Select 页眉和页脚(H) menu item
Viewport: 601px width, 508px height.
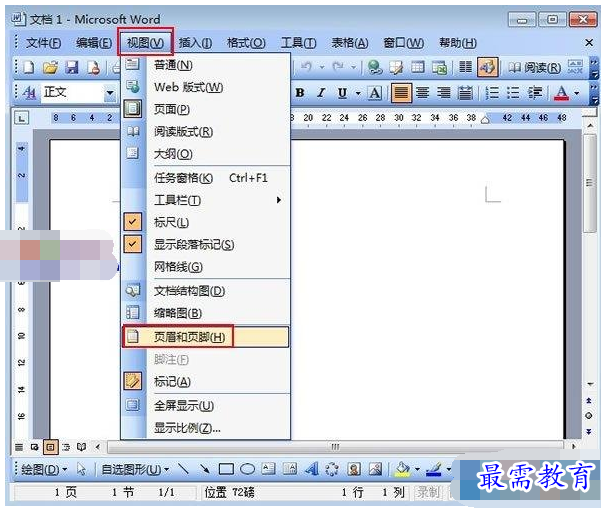tap(205, 337)
